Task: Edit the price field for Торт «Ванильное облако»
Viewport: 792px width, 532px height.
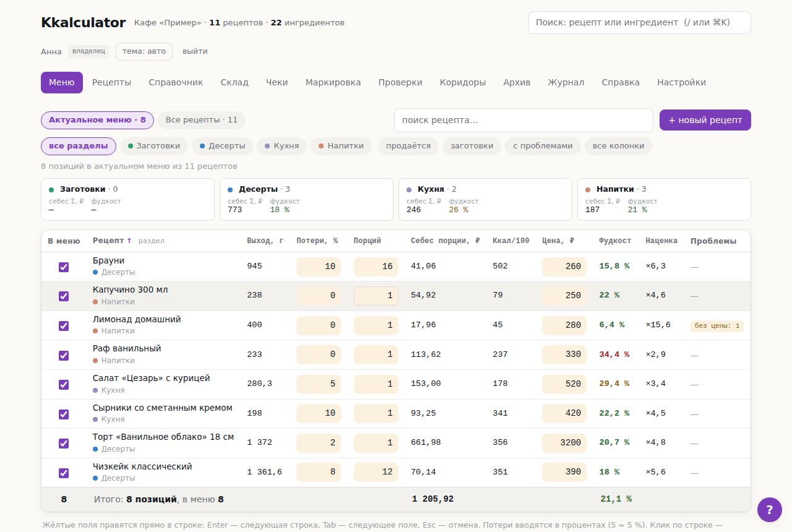Action: (564, 443)
